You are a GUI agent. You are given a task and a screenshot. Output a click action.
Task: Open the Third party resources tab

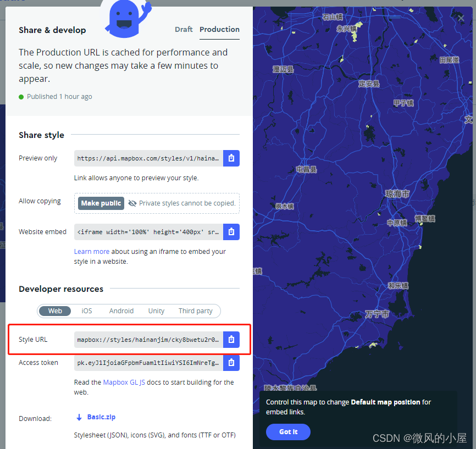click(196, 311)
